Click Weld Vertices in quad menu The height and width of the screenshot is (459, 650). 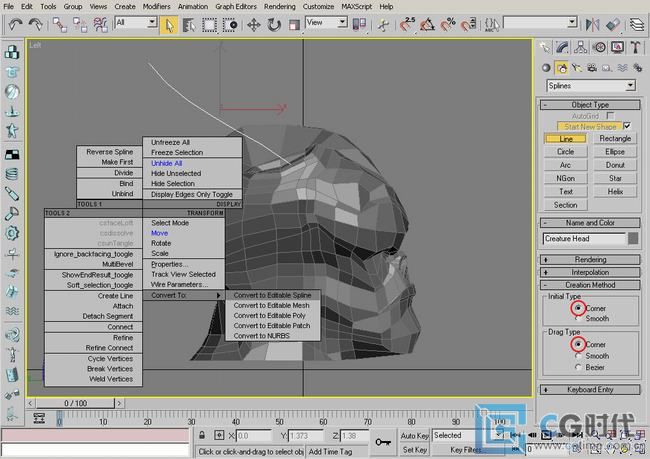pyautogui.click(x=111, y=379)
